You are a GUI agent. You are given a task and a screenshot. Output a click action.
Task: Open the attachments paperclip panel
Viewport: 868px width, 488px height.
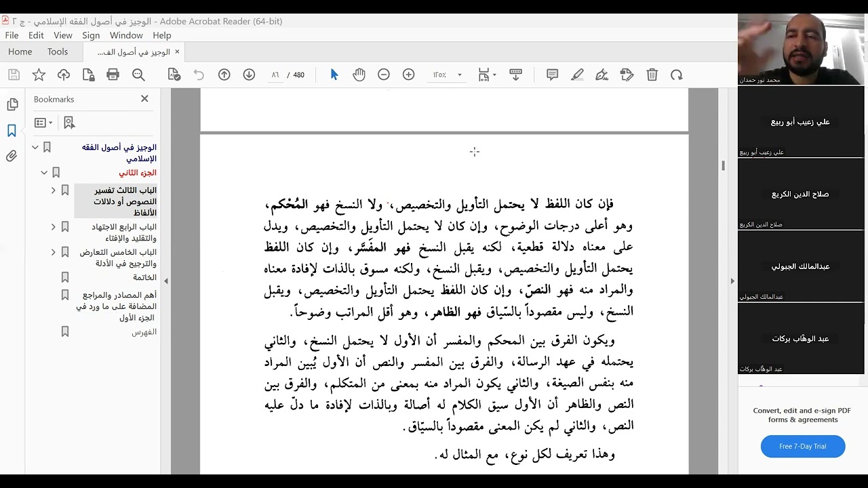[12, 157]
